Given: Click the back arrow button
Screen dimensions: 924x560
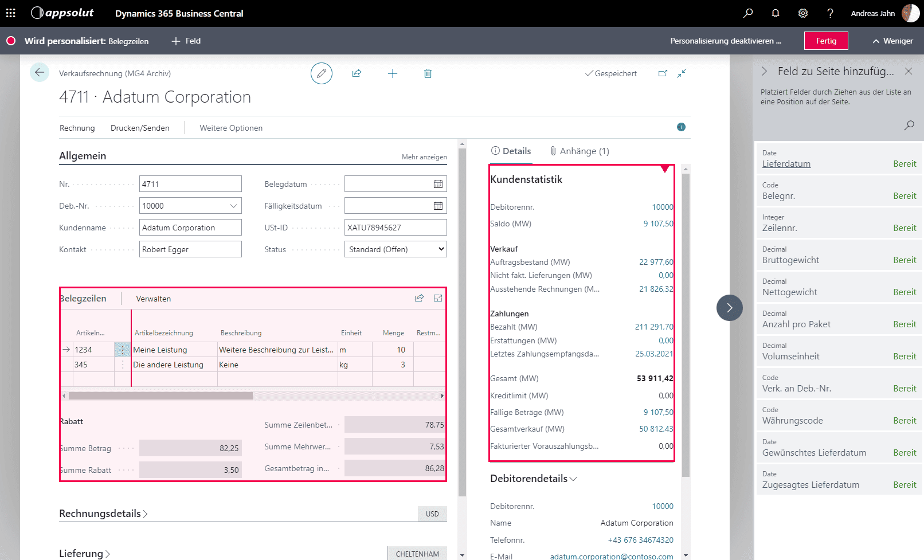Looking at the screenshot, I should click(x=40, y=72).
